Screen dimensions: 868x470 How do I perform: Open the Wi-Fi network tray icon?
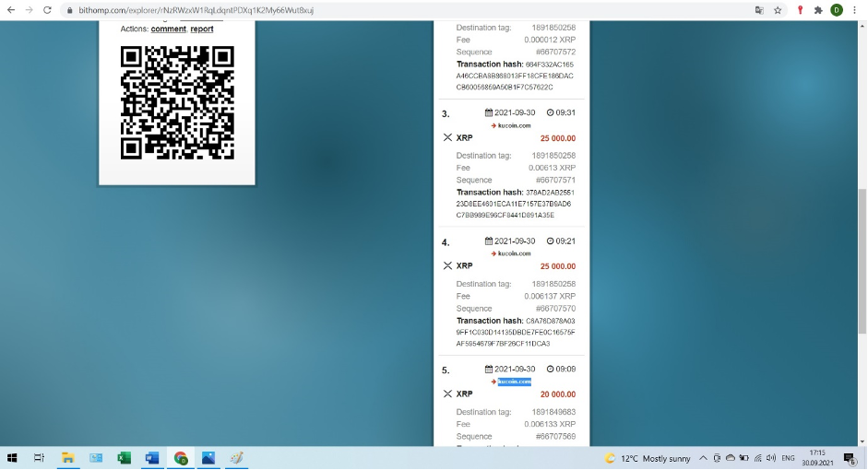pyautogui.click(x=758, y=458)
